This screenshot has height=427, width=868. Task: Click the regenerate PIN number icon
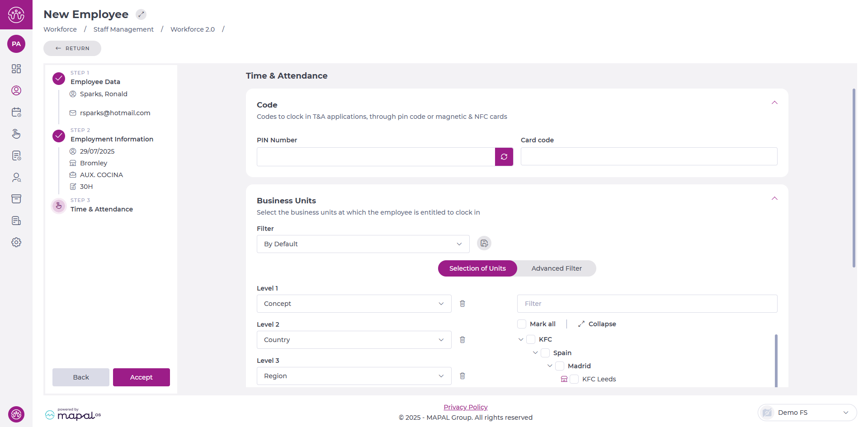(x=504, y=157)
